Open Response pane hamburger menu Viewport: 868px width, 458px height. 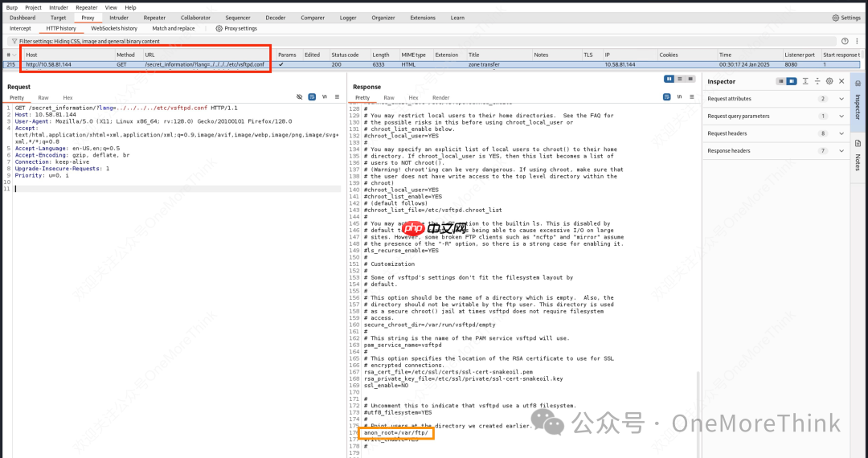(691, 96)
